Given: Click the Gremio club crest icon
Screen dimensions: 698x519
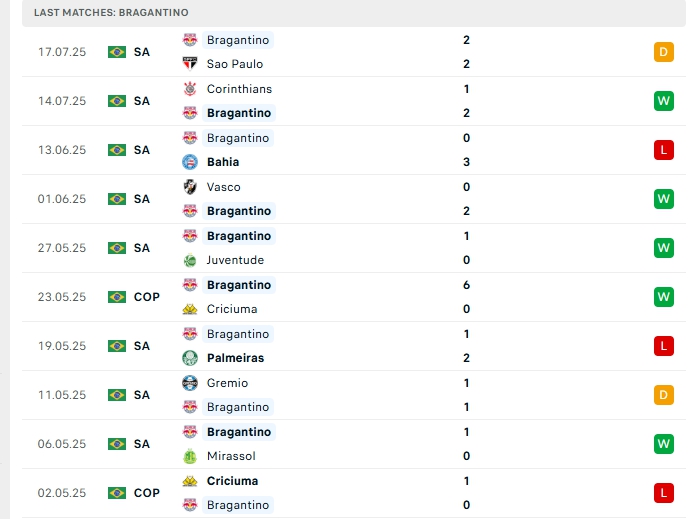Looking at the screenshot, I should click(190, 383).
